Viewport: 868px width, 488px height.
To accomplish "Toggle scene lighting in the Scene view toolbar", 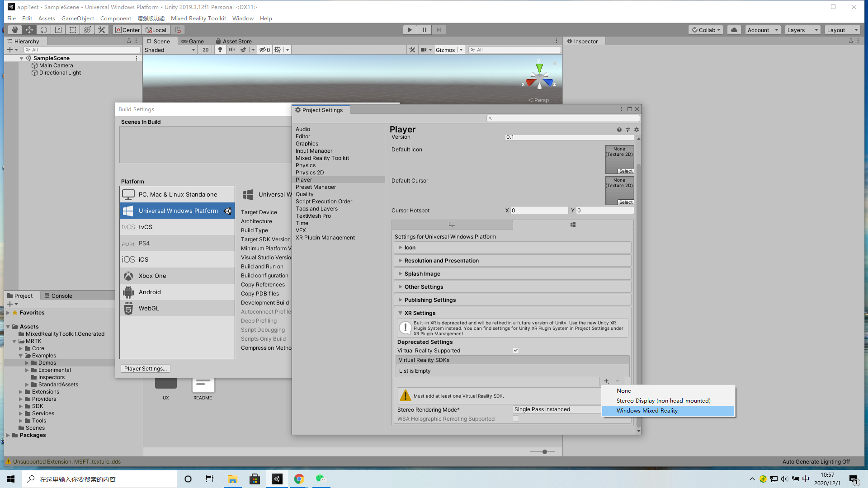I will pos(220,50).
